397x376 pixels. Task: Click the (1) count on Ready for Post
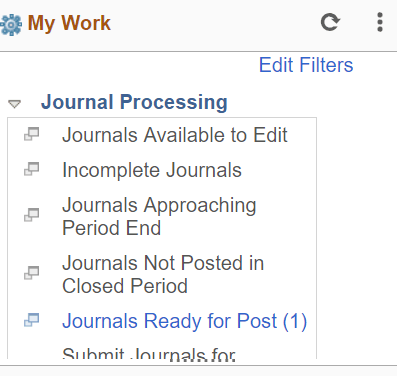[x=295, y=321]
